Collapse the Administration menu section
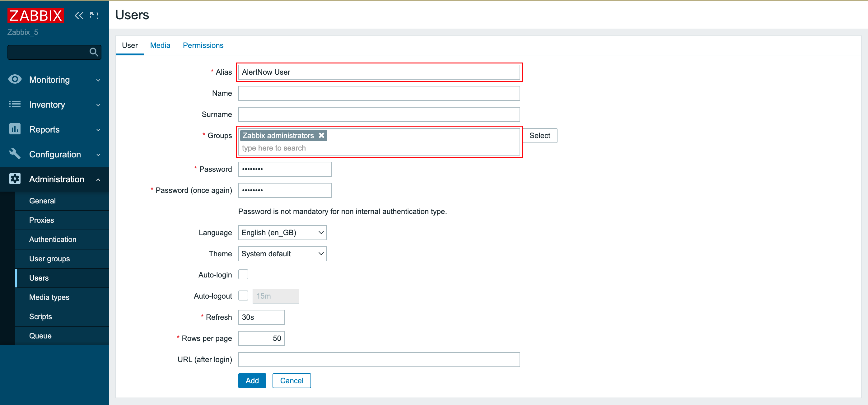868x405 pixels. click(x=98, y=179)
